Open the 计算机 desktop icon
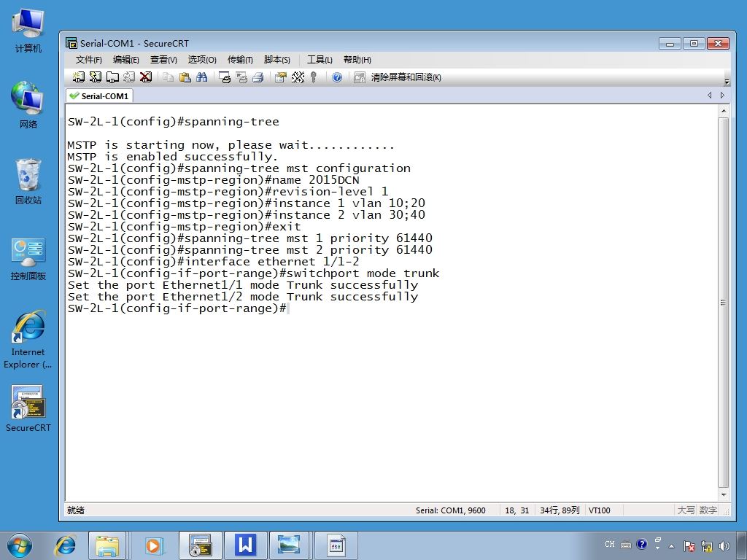The height and width of the screenshot is (560, 747). click(x=28, y=31)
